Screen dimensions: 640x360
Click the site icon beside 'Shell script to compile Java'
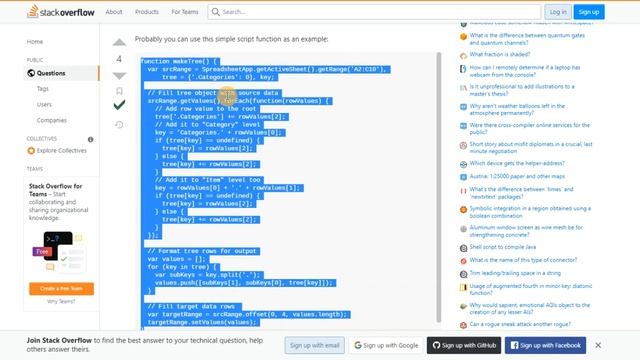pyautogui.click(x=463, y=248)
